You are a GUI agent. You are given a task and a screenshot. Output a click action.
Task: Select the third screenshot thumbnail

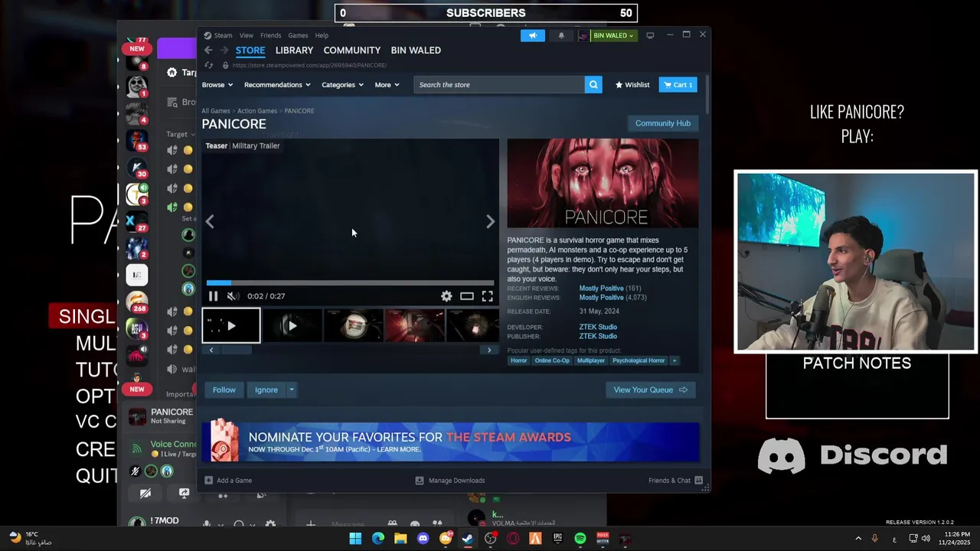[x=353, y=326]
